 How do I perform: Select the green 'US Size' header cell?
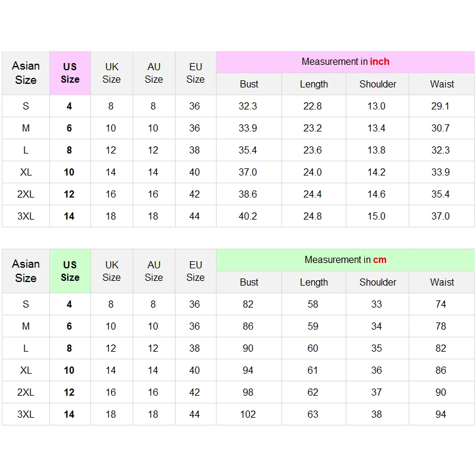pos(70,271)
